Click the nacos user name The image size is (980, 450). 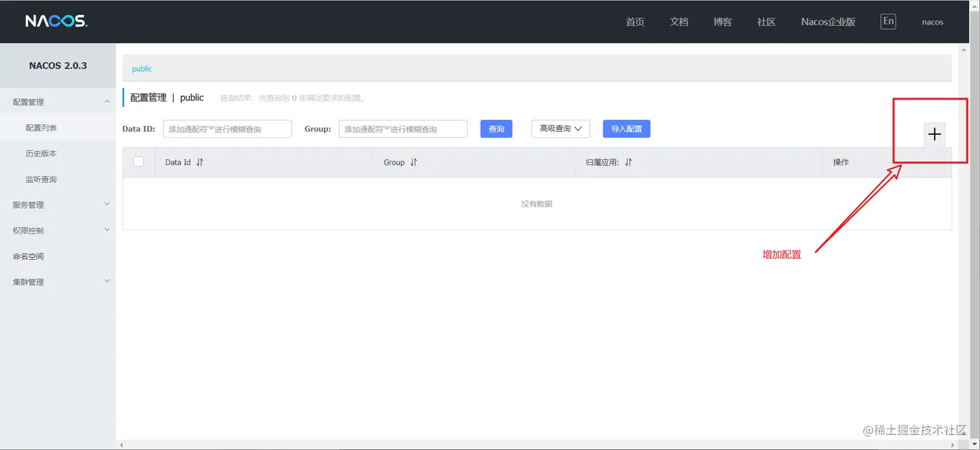933,22
